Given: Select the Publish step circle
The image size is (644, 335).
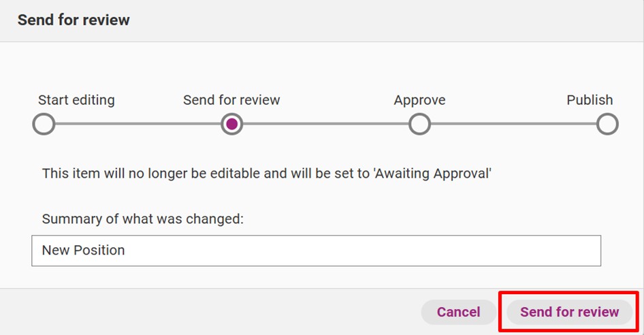Looking at the screenshot, I should pyautogui.click(x=607, y=124).
